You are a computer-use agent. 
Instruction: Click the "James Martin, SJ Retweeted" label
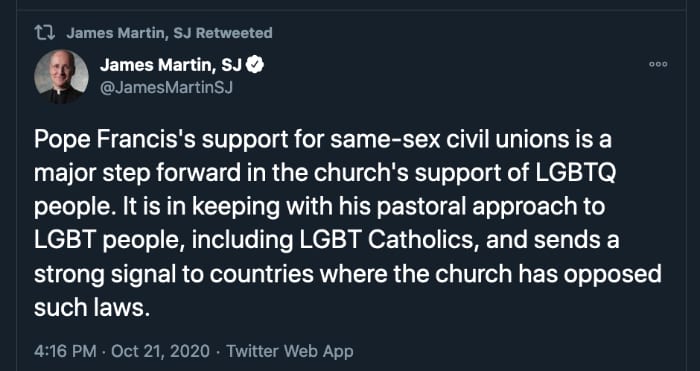point(169,33)
